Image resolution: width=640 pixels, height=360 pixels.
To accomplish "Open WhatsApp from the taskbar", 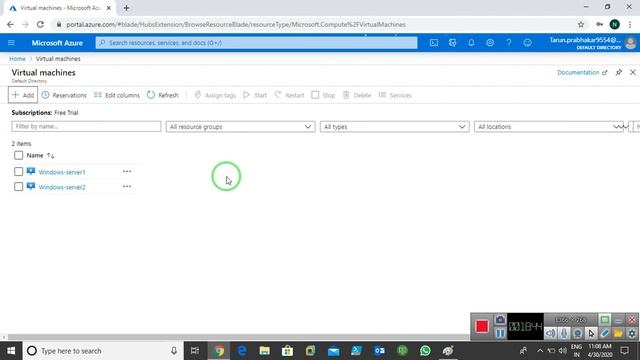I will pos(425,351).
